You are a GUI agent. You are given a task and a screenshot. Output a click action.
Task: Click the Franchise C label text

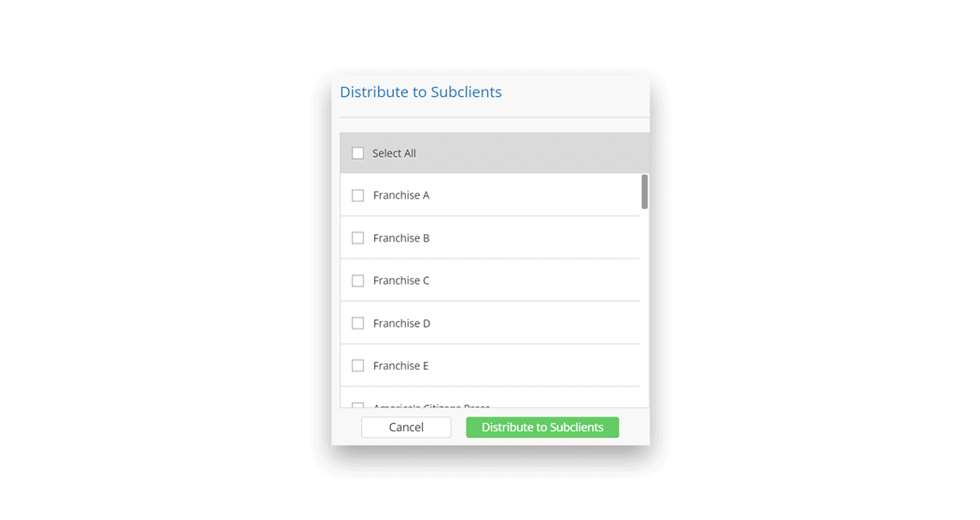pos(401,280)
